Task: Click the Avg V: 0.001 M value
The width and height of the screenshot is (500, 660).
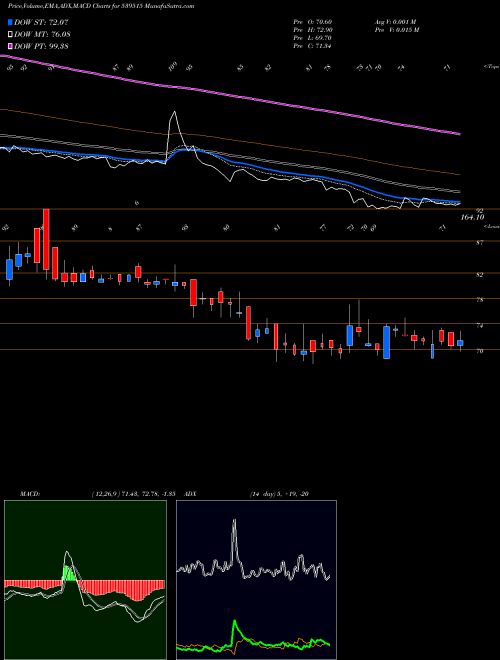Action: point(395,22)
